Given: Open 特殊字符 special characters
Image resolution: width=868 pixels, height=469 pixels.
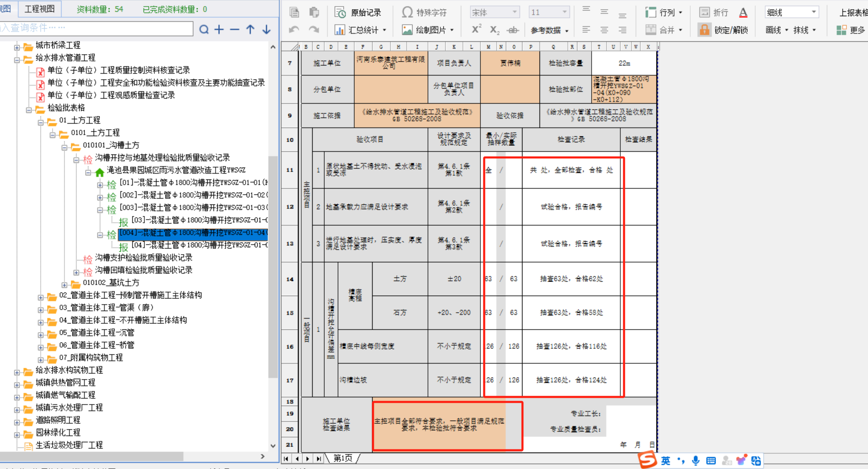Looking at the screenshot, I should [x=424, y=13].
